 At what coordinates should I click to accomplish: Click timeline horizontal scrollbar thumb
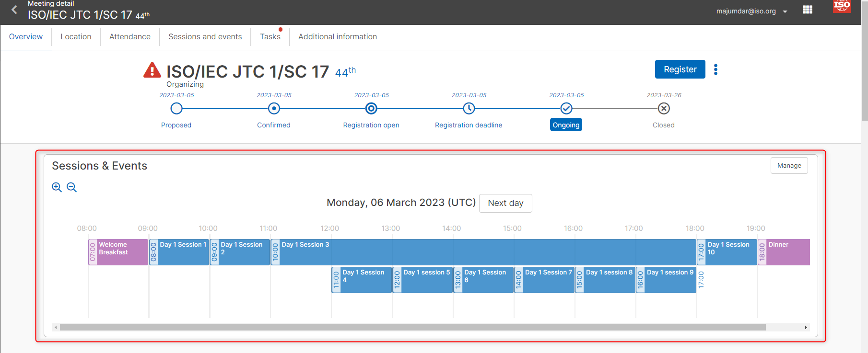[x=413, y=328]
